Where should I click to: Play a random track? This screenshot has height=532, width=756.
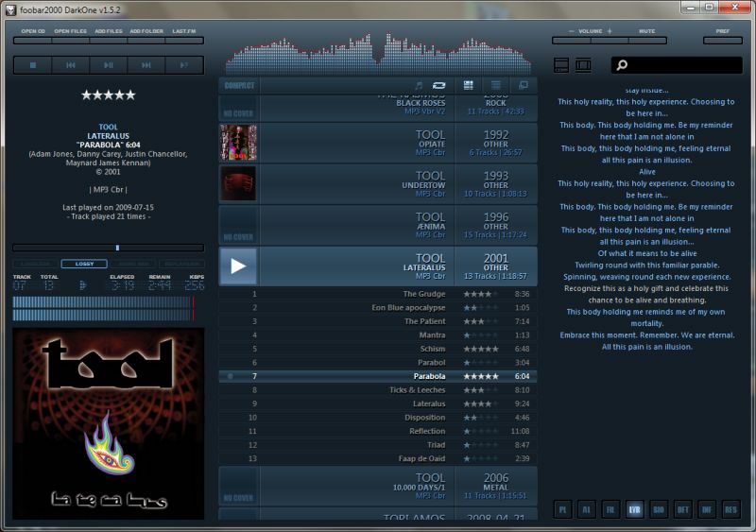pos(184,65)
